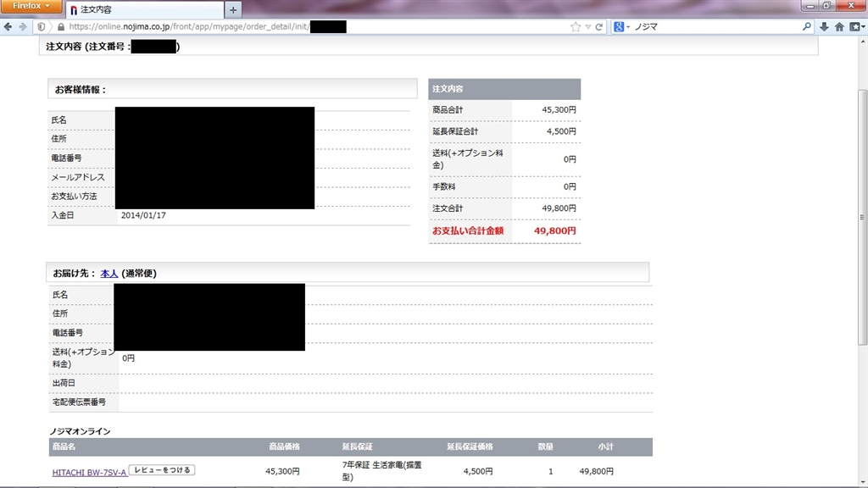Click the 宅配便伝票番号 row label
This screenshot has width=868, height=488.
[79, 402]
